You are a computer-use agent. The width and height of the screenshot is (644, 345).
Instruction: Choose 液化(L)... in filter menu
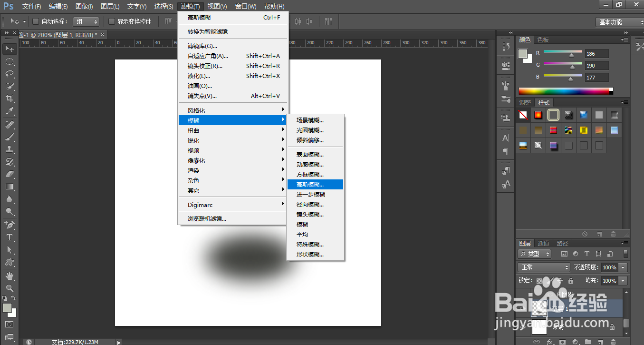pyautogui.click(x=233, y=76)
